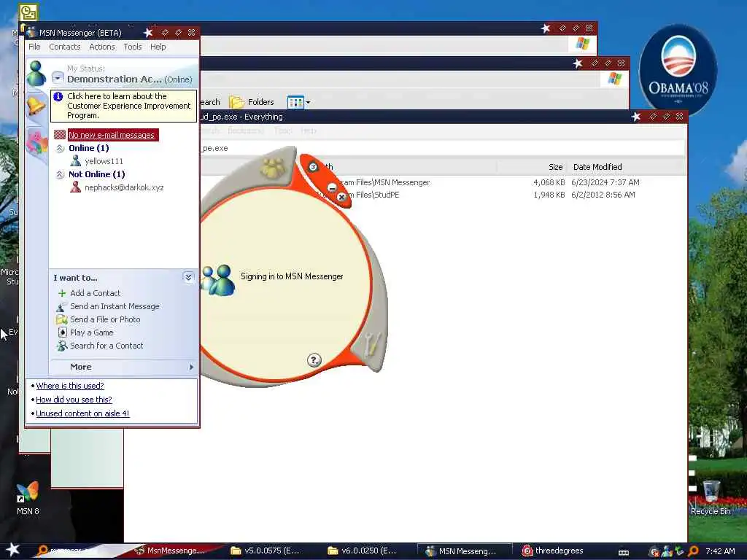Click the Obama '08 desktop logo
The image size is (747, 560).
click(678, 69)
